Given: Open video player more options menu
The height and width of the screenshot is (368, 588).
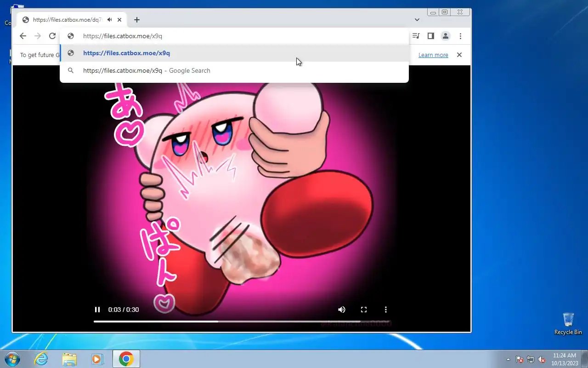Looking at the screenshot, I should click(386, 310).
